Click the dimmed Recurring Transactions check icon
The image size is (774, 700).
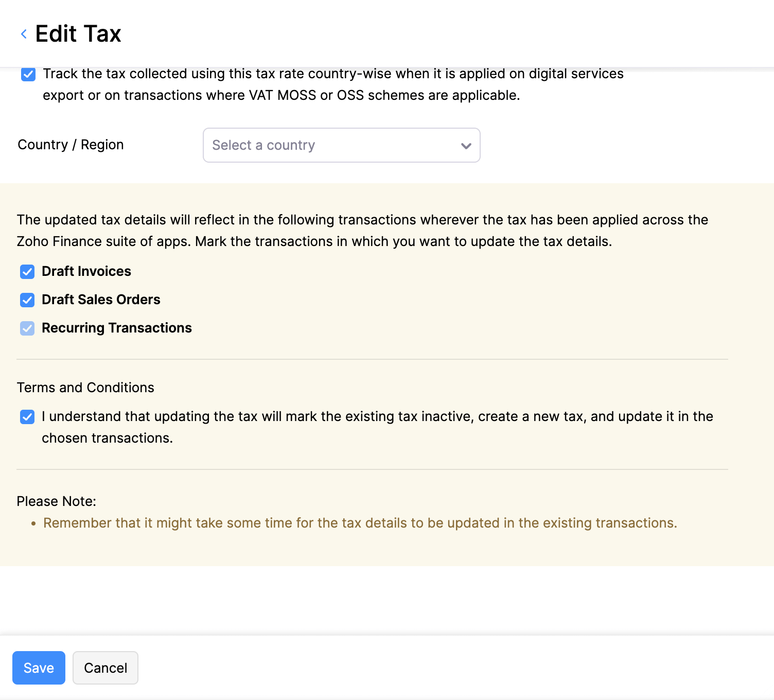tap(27, 328)
